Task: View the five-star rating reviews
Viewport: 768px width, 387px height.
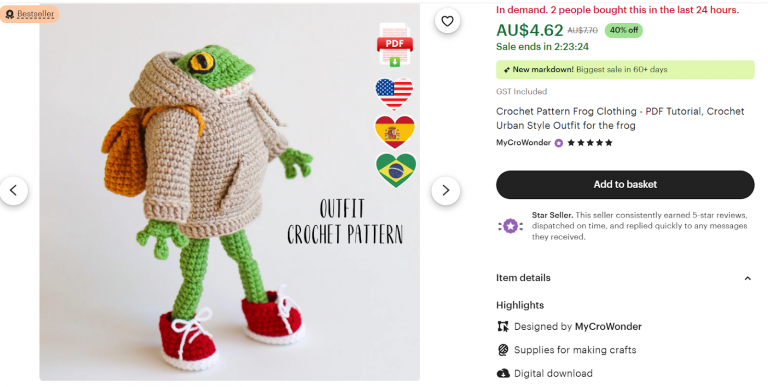Action: click(590, 143)
